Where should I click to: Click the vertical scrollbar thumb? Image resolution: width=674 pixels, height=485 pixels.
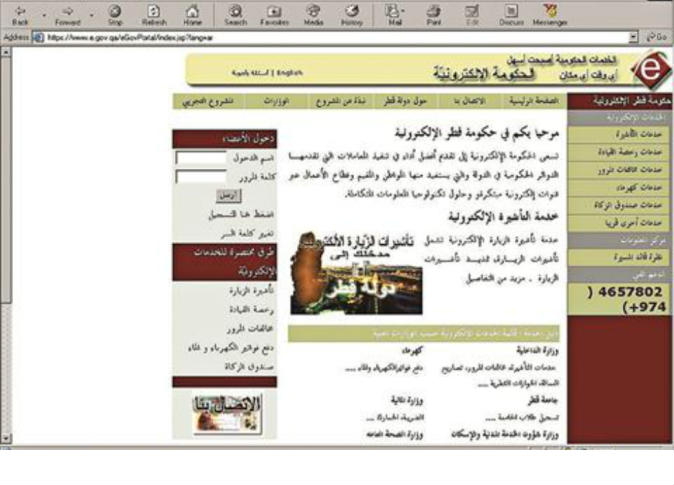click(x=6, y=181)
